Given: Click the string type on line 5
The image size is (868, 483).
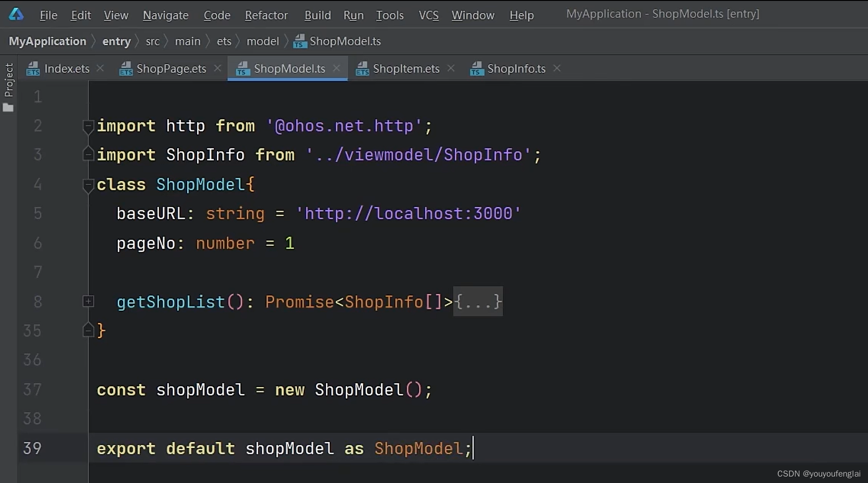Looking at the screenshot, I should [235, 213].
